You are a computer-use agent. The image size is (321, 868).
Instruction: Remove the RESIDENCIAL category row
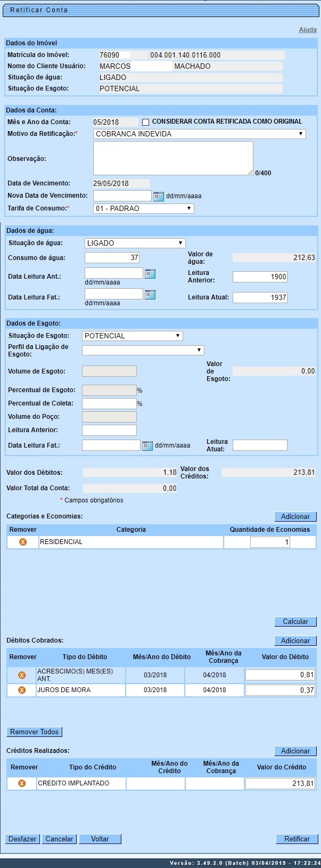click(x=23, y=542)
